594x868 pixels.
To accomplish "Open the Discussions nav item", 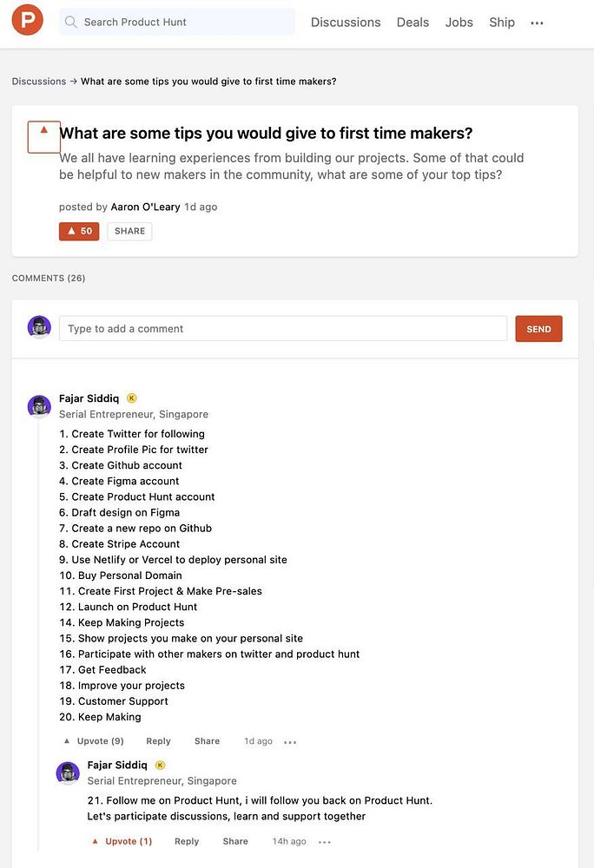I will click(x=346, y=23).
